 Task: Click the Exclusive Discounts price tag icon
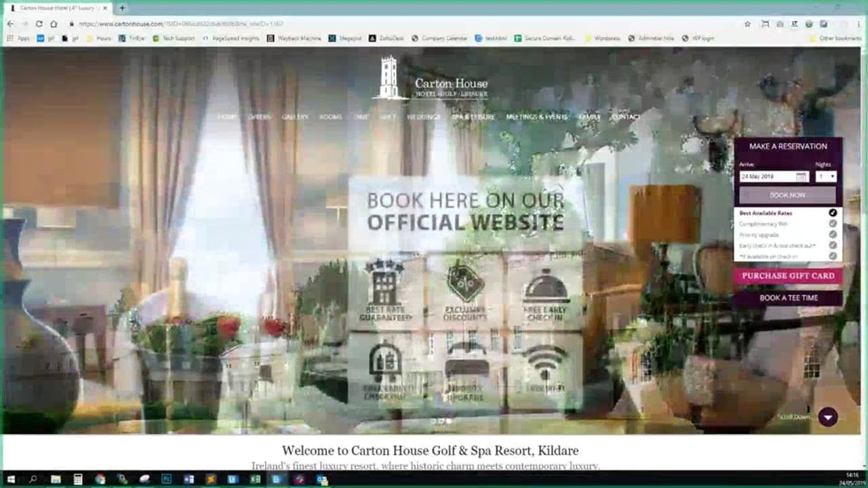[x=466, y=281]
